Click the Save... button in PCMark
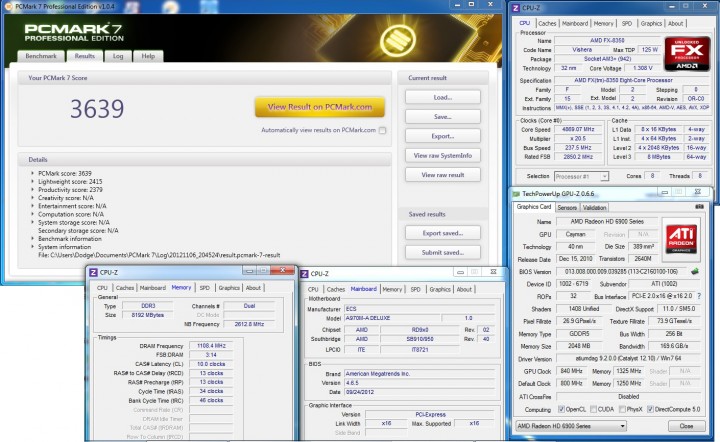720x442 pixels. click(x=443, y=117)
